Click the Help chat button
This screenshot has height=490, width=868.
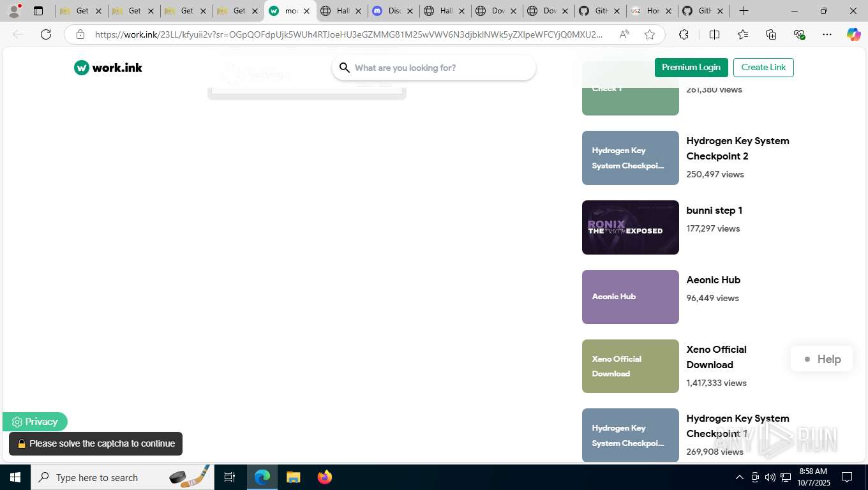pyautogui.click(x=822, y=359)
